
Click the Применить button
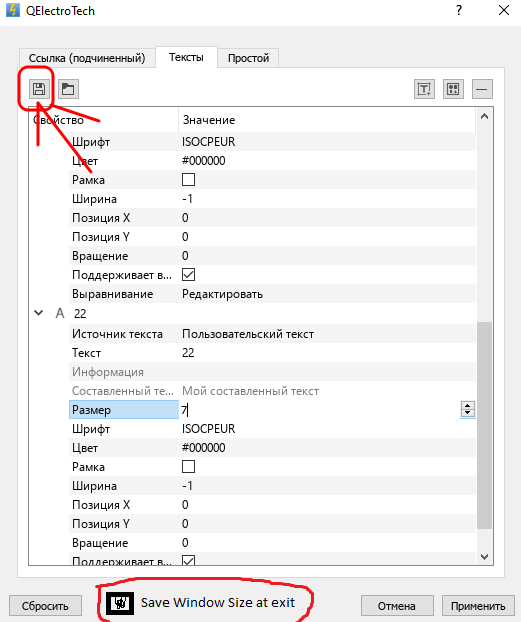478,606
